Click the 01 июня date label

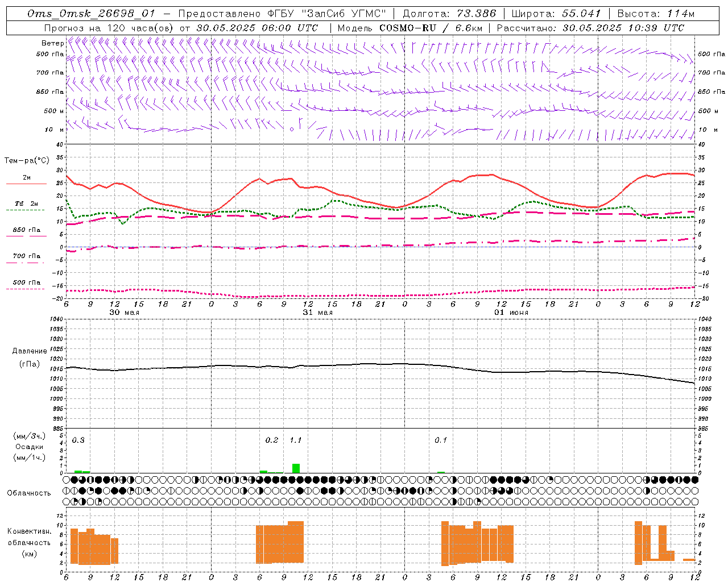[x=511, y=313]
